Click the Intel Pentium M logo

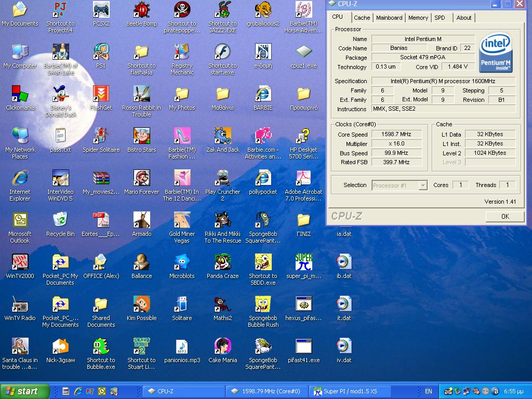[x=496, y=52]
